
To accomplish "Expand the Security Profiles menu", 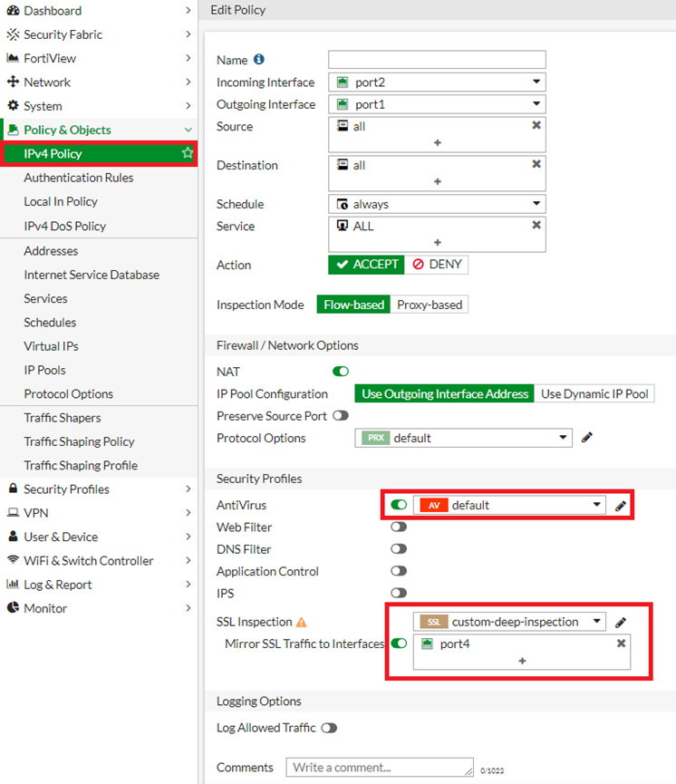I will click(99, 489).
